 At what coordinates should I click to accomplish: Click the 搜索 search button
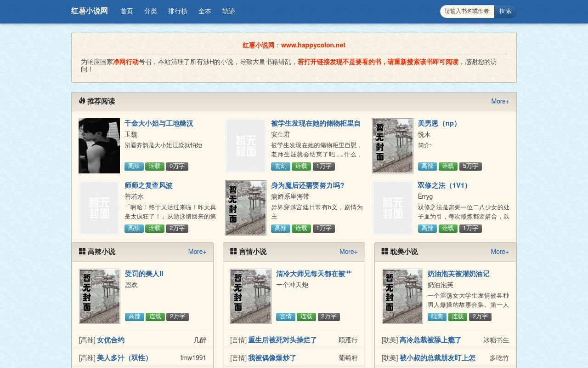pos(505,11)
